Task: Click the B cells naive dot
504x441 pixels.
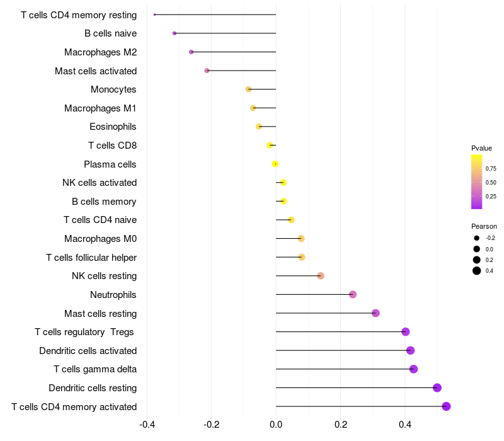Action: 175,33
